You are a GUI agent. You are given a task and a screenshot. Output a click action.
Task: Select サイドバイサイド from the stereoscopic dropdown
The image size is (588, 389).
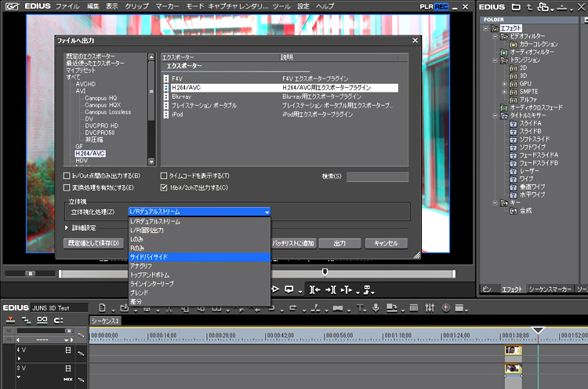[x=199, y=257]
